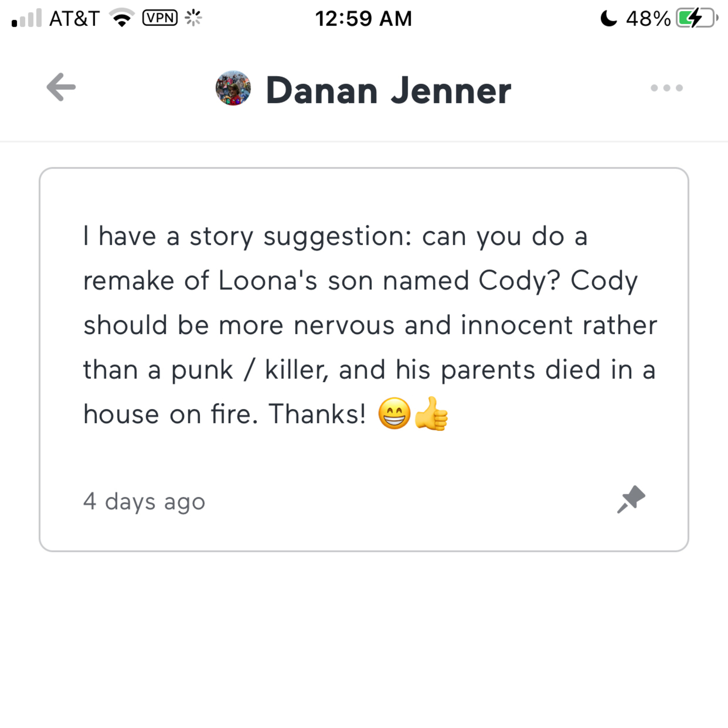Tap the network activity spinner icon
The height and width of the screenshot is (728, 728).
tap(193, 18)
